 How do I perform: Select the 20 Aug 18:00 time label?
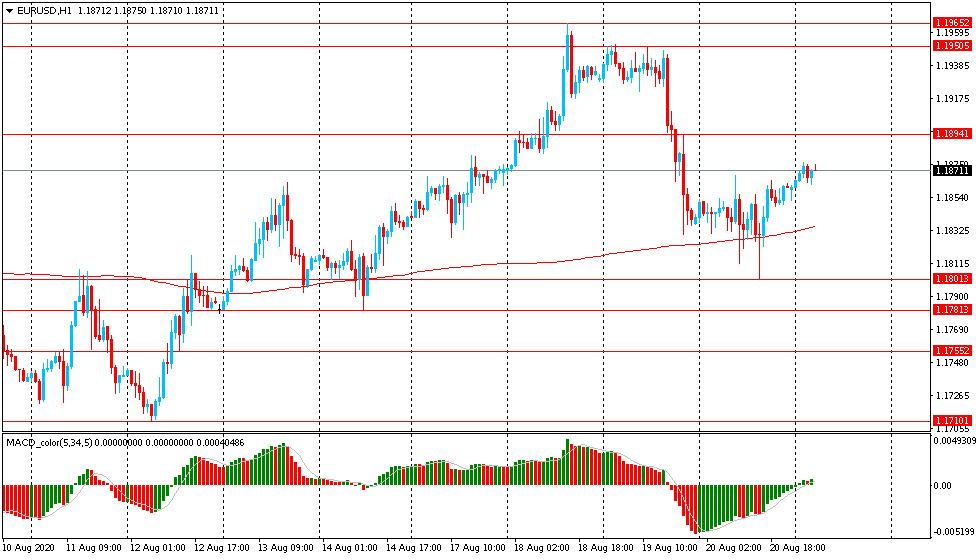[798, 548]
